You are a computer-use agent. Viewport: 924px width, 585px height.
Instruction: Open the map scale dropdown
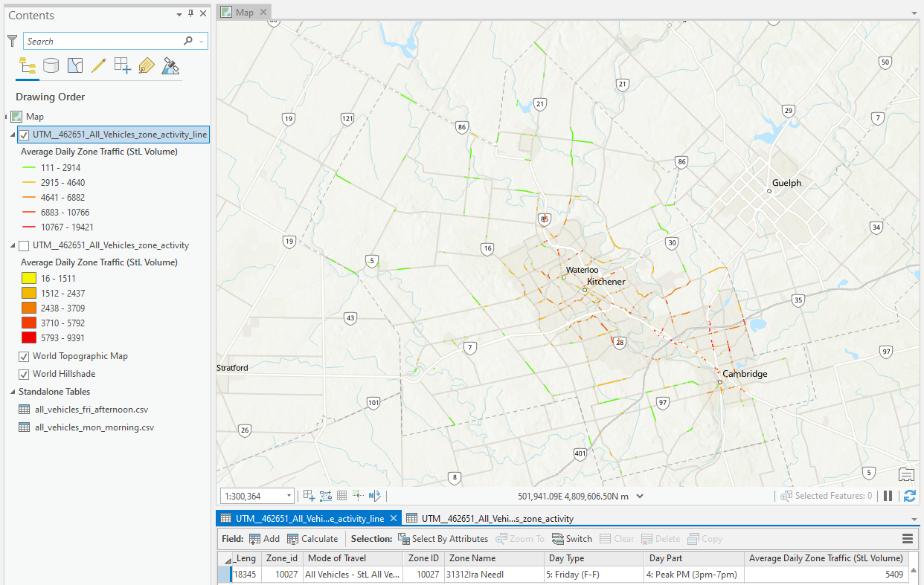click(x=289, y=496)
